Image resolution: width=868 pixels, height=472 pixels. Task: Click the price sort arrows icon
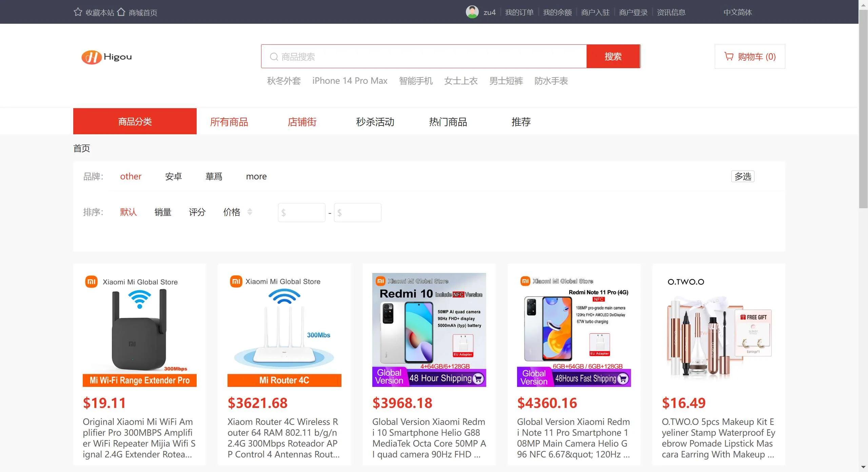coord(250,212)
